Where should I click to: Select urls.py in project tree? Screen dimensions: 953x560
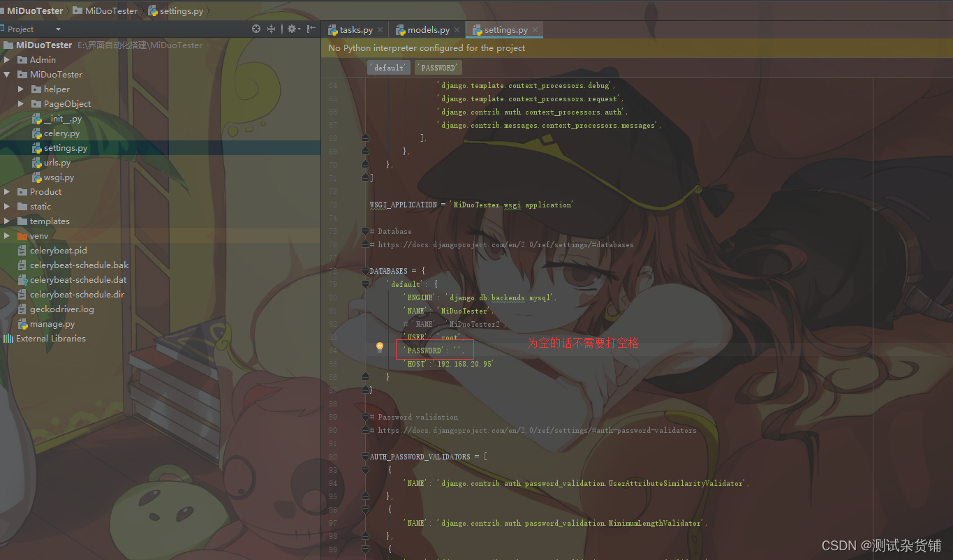coord(57,162)
